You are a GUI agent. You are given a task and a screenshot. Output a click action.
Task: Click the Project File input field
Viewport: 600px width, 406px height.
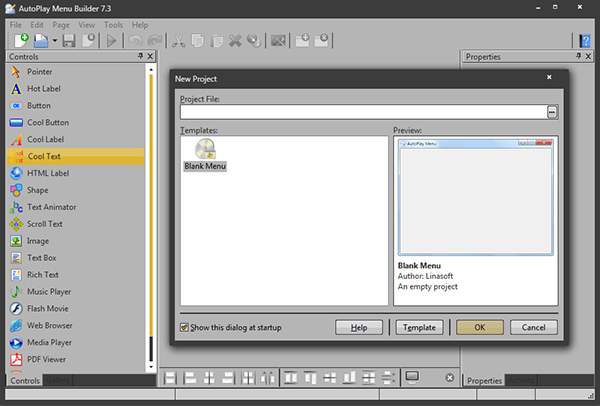coord(364,112)
